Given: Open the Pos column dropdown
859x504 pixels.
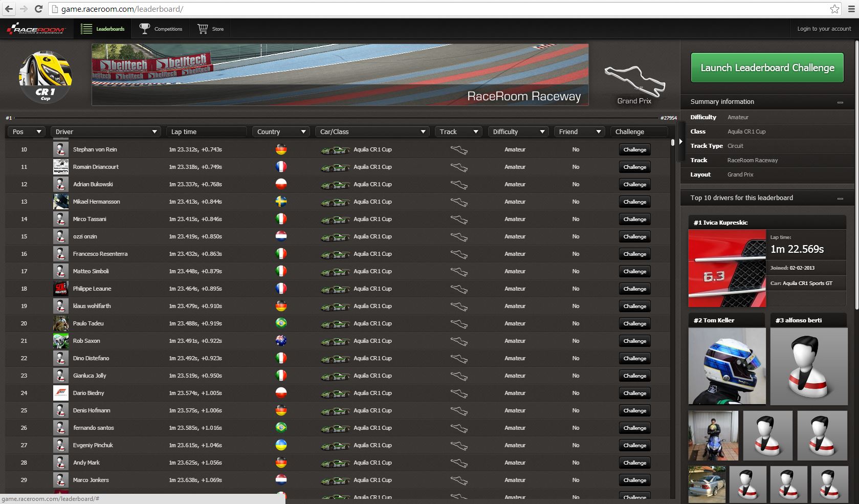Looking at the screenshot, I should [26, 132].
